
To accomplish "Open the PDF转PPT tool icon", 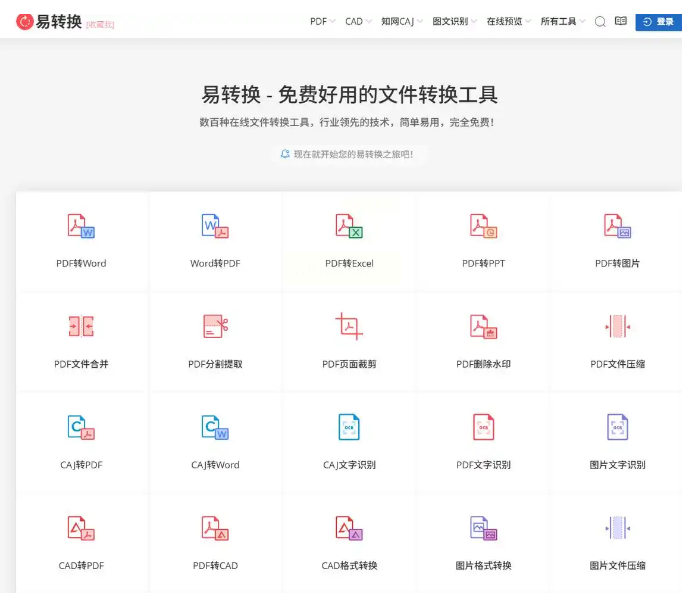I will tap(483, 226).
